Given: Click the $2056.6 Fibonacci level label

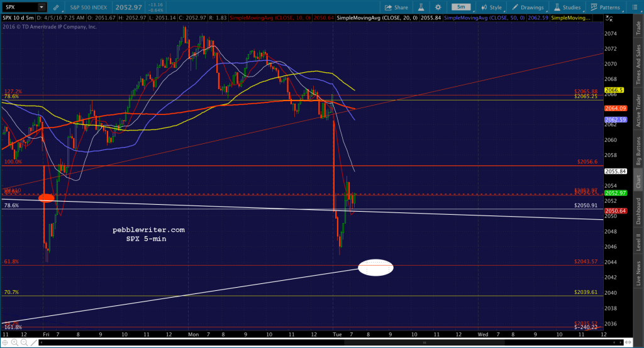Looking at the screenshot, I should (x=587, y=161).
